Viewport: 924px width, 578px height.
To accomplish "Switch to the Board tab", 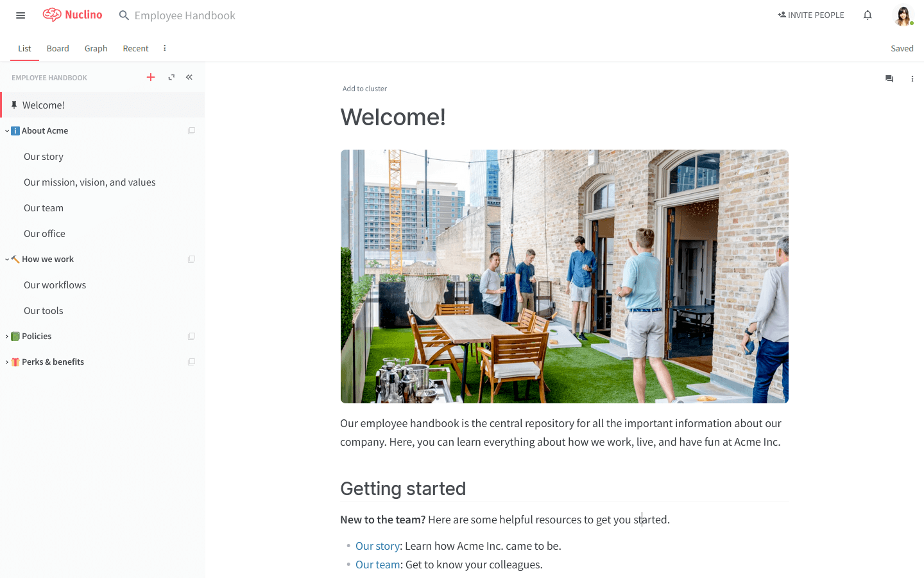I will 58,48.
